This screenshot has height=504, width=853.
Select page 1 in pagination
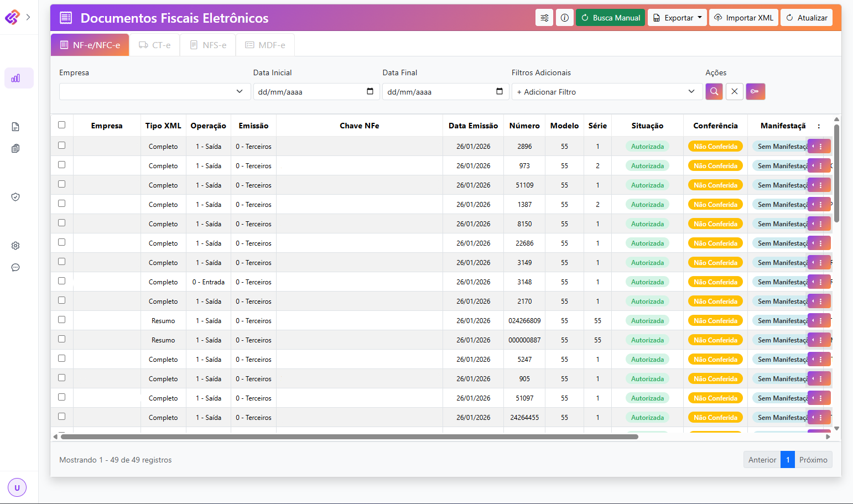click(x=788, y=460)
